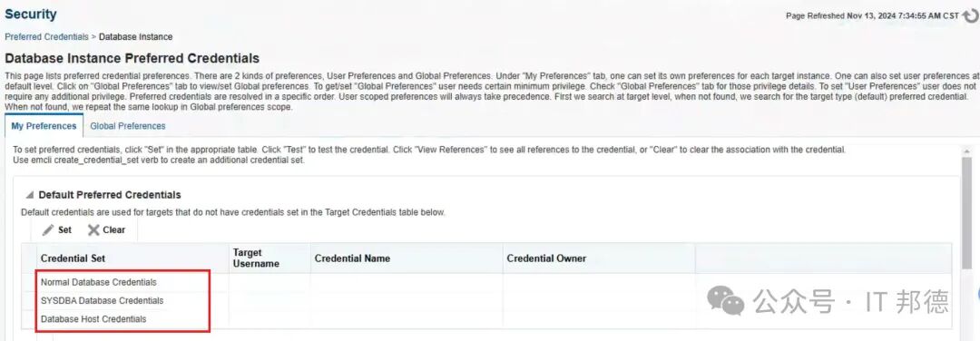Screen dimensions: 980x341
Task: Open the Preferred Credentials breadcrumb link
Action: [x=47, y=37]
